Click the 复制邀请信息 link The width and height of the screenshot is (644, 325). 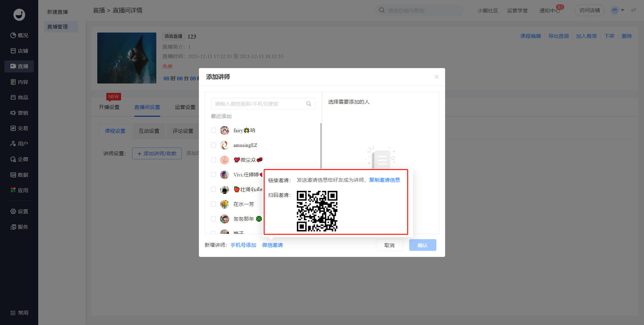tap(384, 180)
